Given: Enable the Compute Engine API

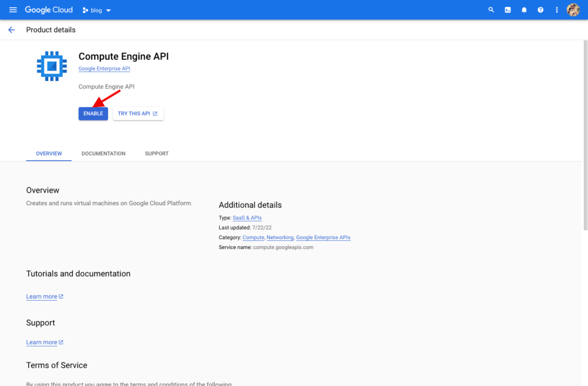Looking at the screenshot, I should (93, 114).
